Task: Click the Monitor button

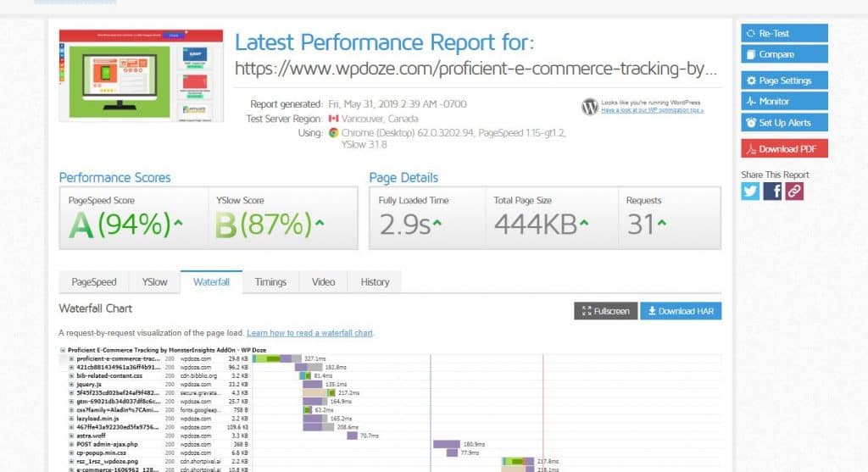Action: point(784,101)
